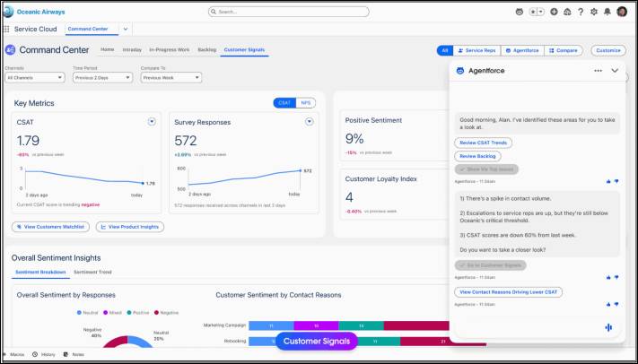Screen dimensions: 638x364
Task: Click View Contact Reasons Driving Lower CSAT
Action: [x=508, y=292]
